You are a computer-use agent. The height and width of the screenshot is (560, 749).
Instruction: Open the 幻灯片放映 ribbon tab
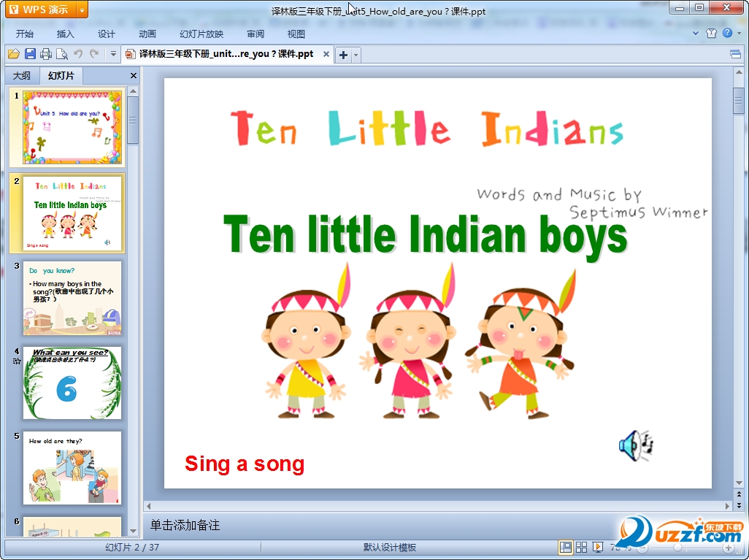click(x=201, y=34)
